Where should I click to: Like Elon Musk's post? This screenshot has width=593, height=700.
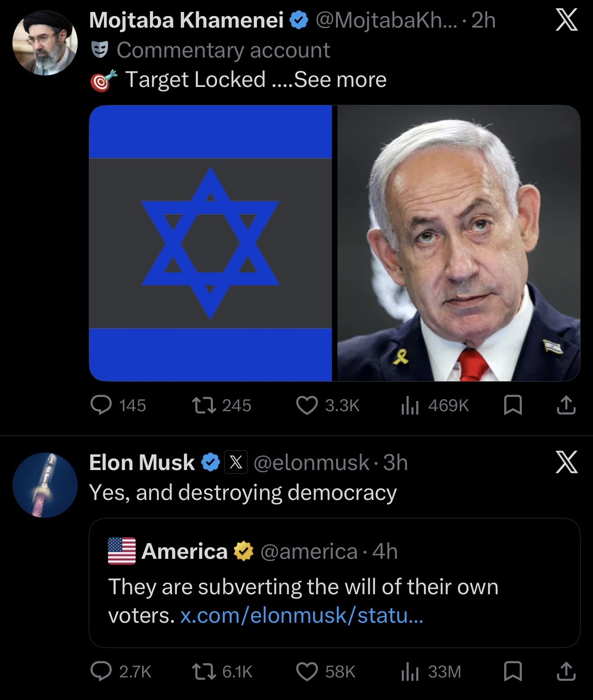(307, 672)
